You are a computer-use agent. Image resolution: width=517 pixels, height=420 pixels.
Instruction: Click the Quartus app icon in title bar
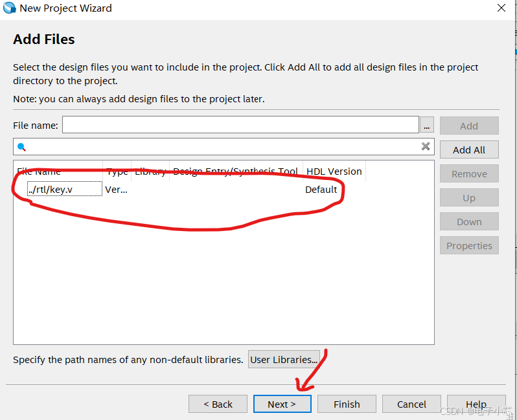click(x=10, y=8)
